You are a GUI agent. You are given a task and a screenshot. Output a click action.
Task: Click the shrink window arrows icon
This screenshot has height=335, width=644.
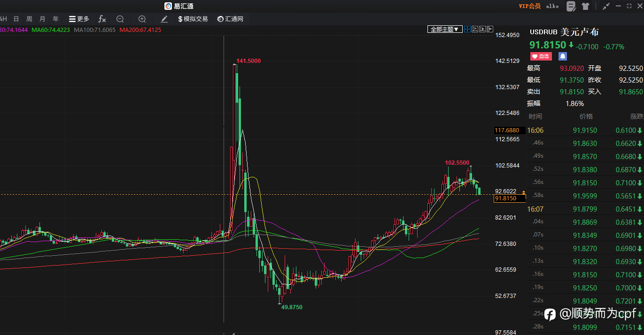pos(606,6)
